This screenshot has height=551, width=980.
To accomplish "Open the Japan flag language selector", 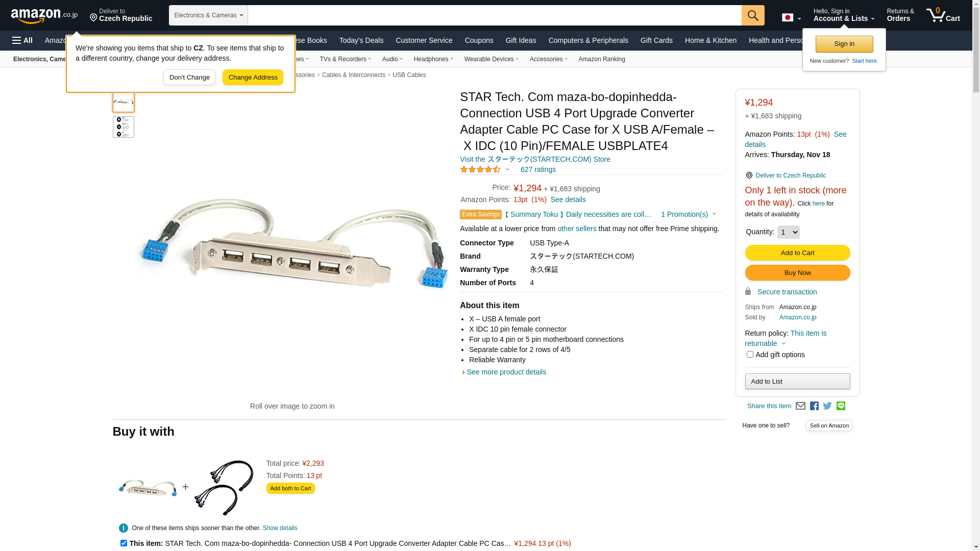I will click(x=791, y=18).
